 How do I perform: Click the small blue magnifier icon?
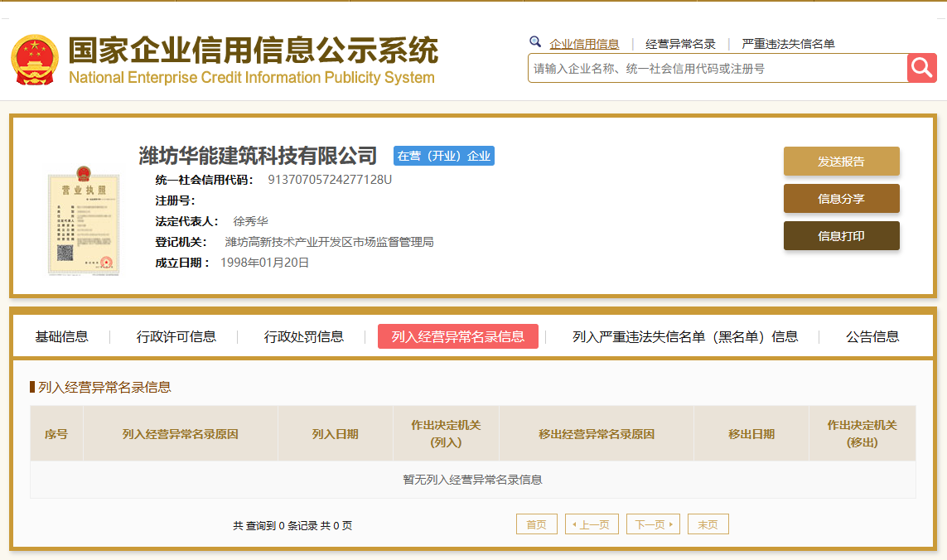pyautogui.click(x=535, y=41)
